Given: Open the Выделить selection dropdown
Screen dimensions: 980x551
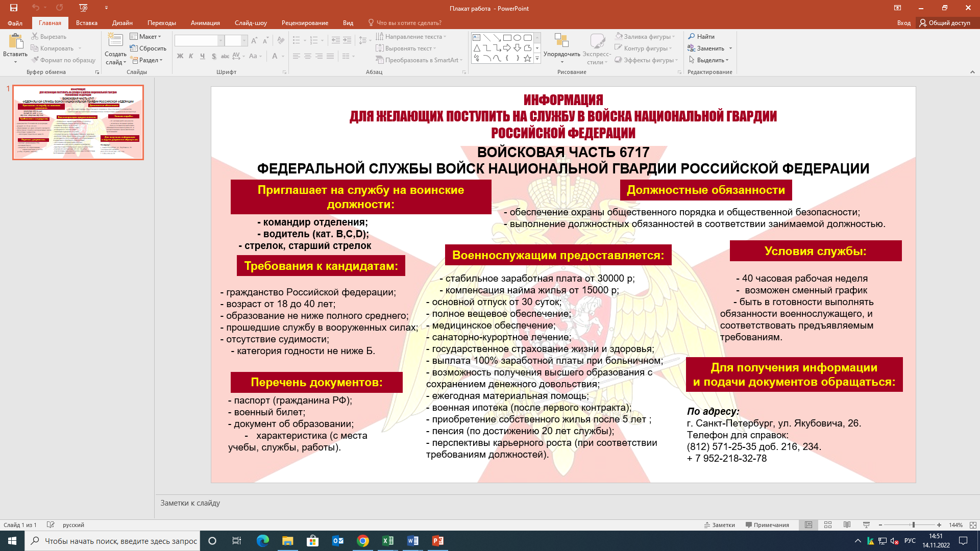Looking at the screenshot, I should 708,60.
